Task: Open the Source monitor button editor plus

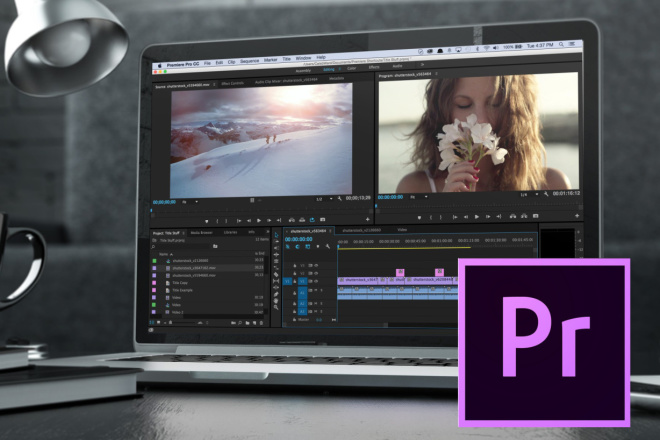Action: [367, 219]
